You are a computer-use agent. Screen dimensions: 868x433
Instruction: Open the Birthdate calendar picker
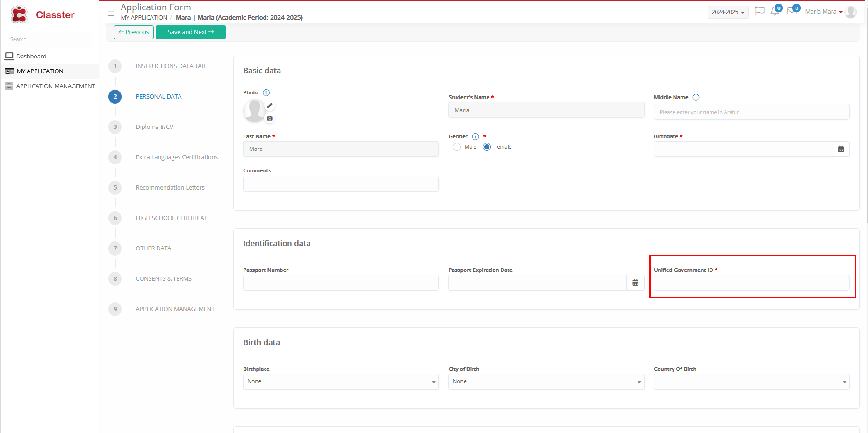840,149
